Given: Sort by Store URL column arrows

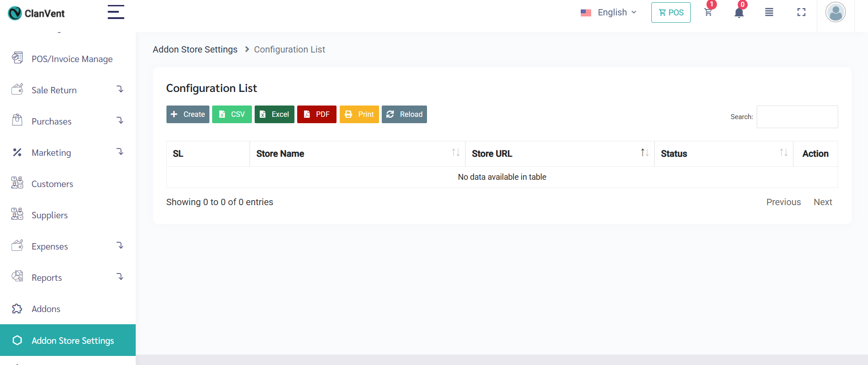Looking at the screenshot, I should 645,153.
